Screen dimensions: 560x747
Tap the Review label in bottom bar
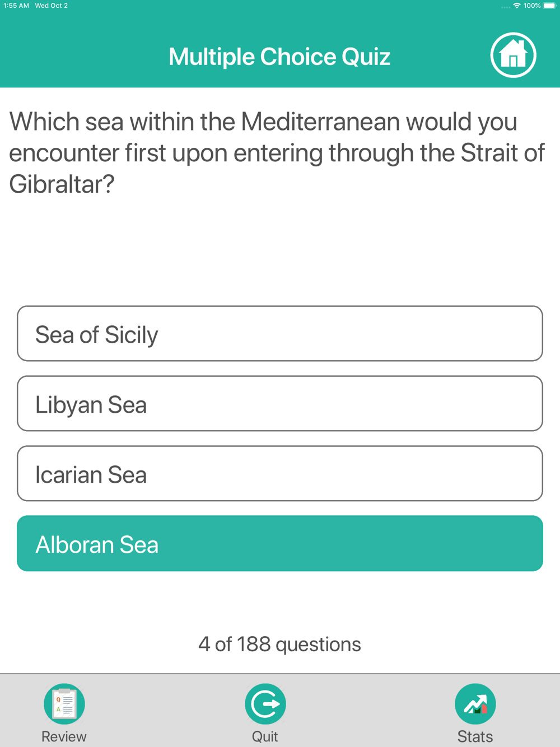[x=64, y=736]
